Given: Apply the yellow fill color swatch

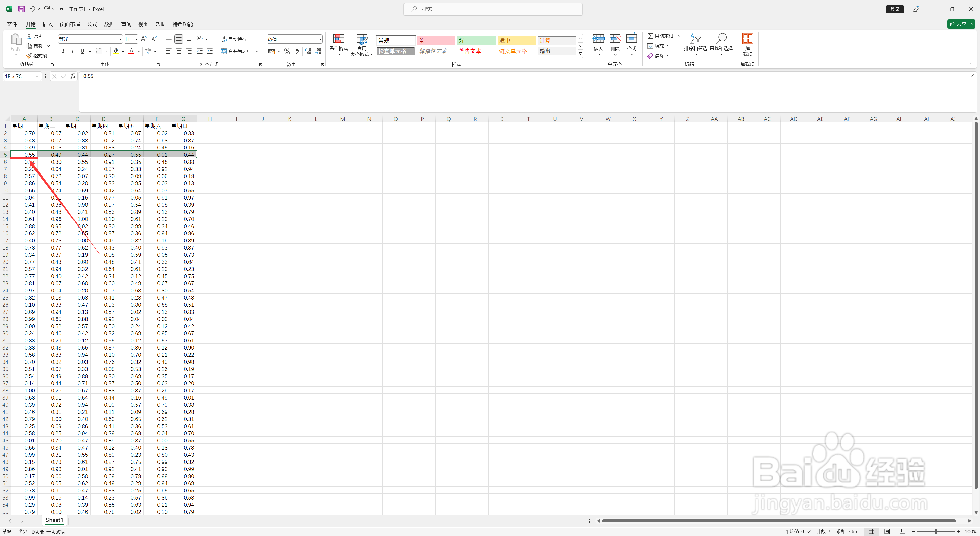Looking at the screenshot, I should (x=116, y=51).
